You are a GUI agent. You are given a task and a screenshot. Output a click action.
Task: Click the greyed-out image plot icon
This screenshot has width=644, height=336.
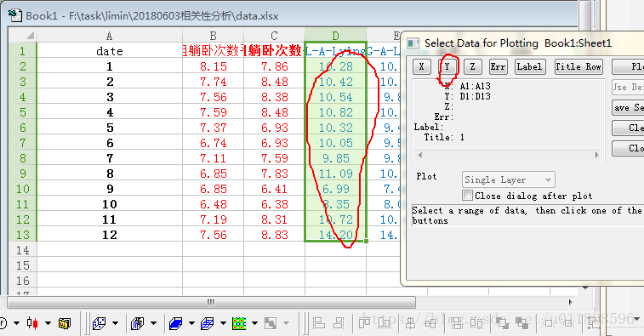(x=271, y=323)
